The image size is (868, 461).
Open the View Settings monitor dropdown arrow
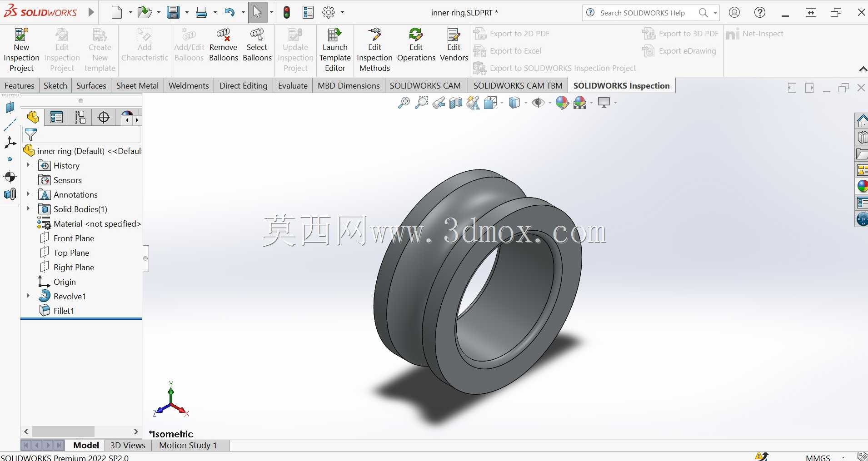click(616, 103)
